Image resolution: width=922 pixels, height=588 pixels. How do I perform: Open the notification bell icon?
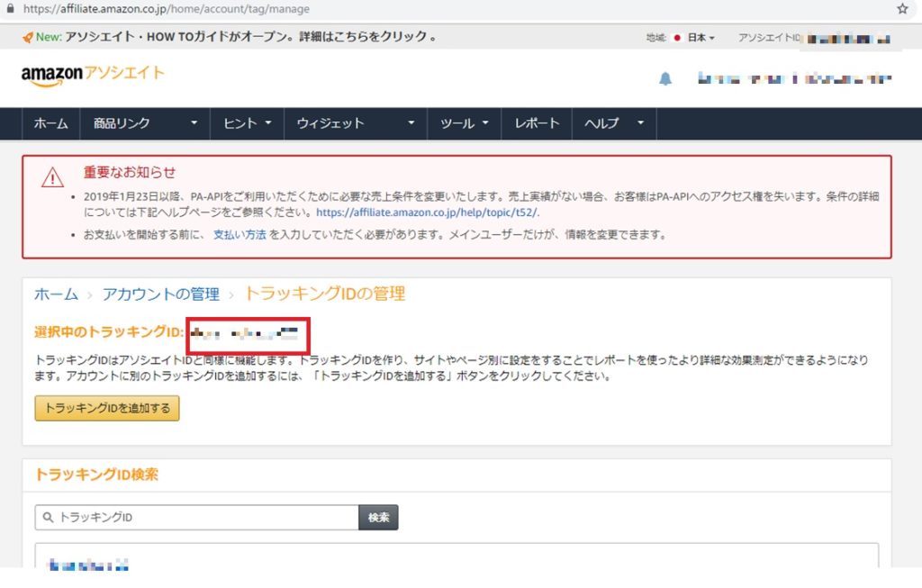(665, 78)
